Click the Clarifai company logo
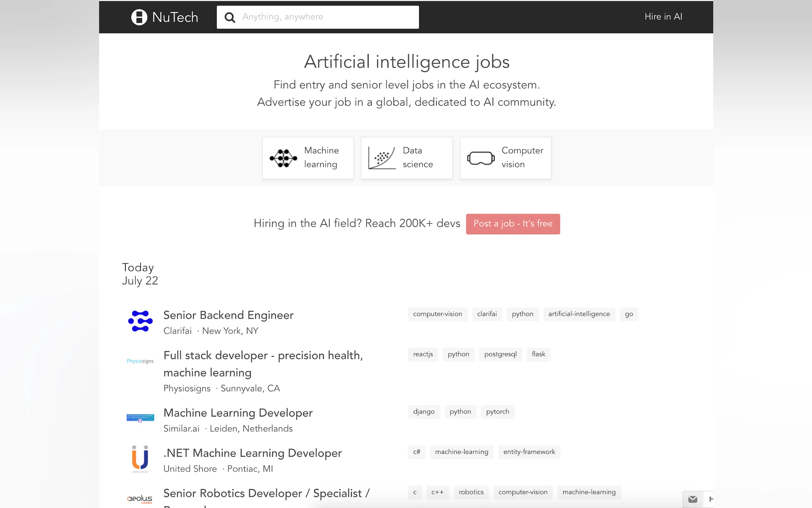Image resolution: width=812 pixels, height=508 pixels. [140, 321]
